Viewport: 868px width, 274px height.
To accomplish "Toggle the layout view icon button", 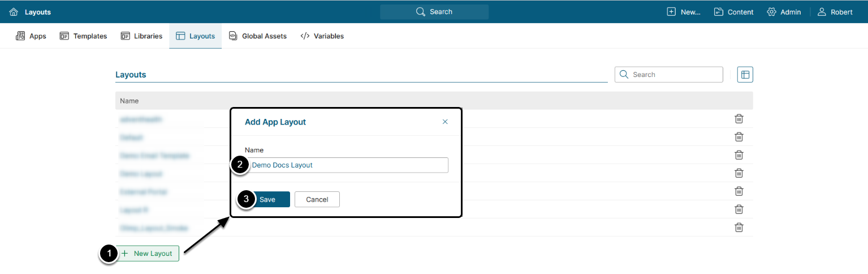I will tap(745, 75).
